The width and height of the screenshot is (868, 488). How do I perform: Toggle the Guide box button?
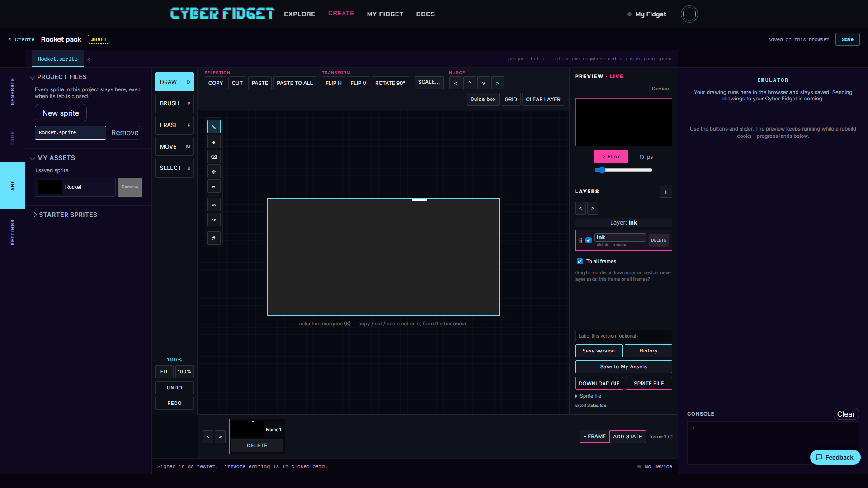pyautogui.click(x=483, y=99)
